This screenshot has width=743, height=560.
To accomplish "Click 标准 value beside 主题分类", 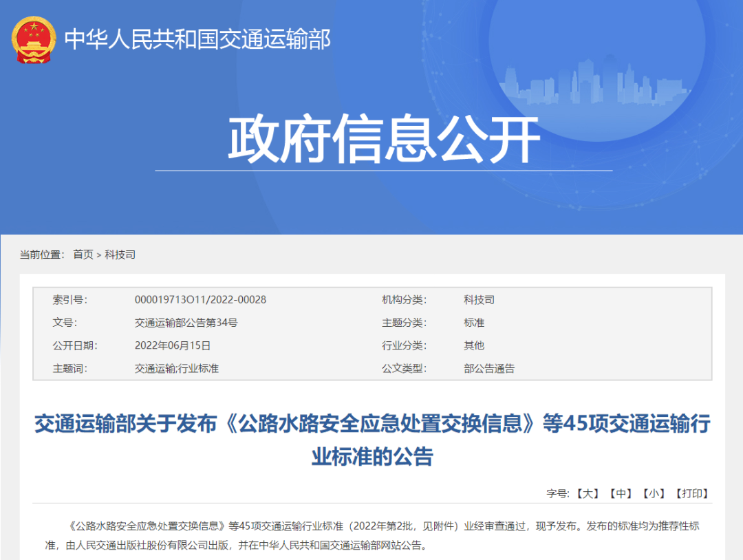I will point(474,323).
